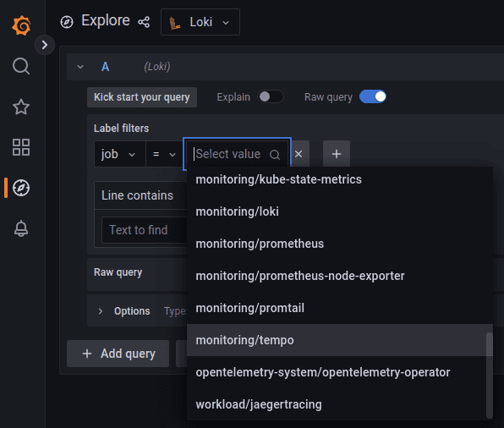Open the Dashboards grid icon
504x428 pixels.
click(21, 147)
